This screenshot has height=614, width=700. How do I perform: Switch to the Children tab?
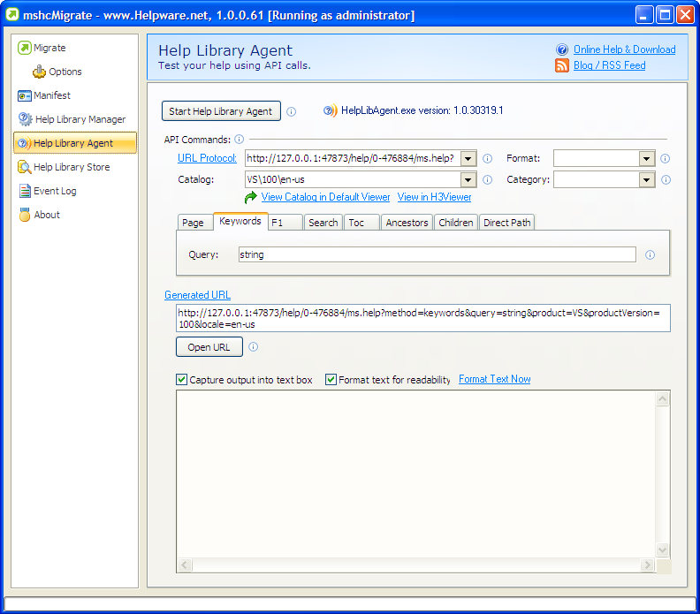(456, 223)
